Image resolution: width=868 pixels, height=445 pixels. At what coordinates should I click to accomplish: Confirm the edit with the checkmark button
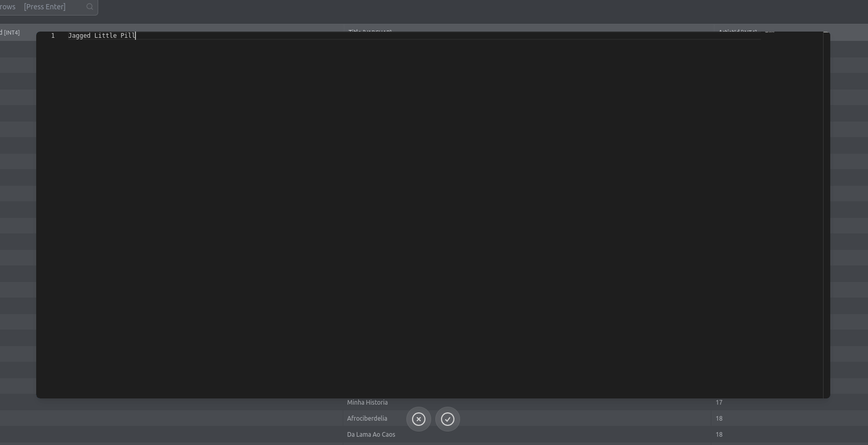click(x=448, y=419)
